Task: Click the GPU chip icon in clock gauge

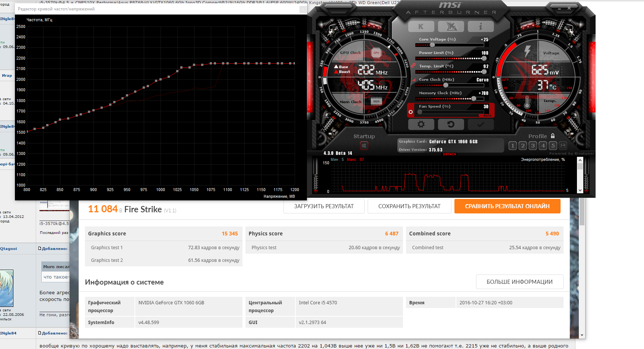Action: (376, 53)
